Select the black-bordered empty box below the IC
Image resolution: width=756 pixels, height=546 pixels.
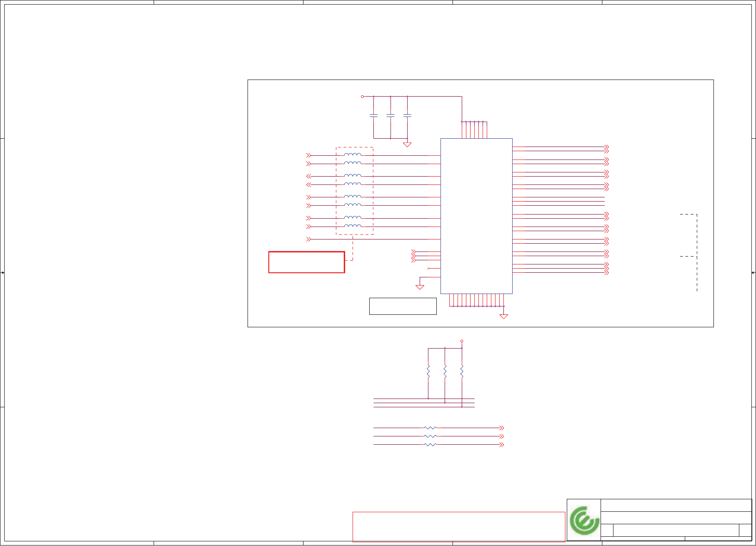pyautogui.click(x=403, y=306)
